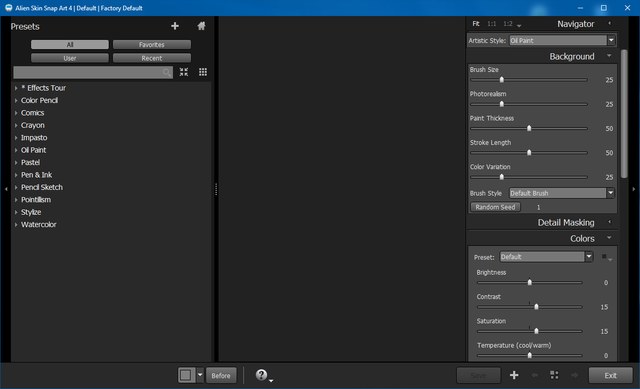Click the plus icon beside Save
This screenshot has width=640, height=389.
pyautogui.click(x=514, y=375)
